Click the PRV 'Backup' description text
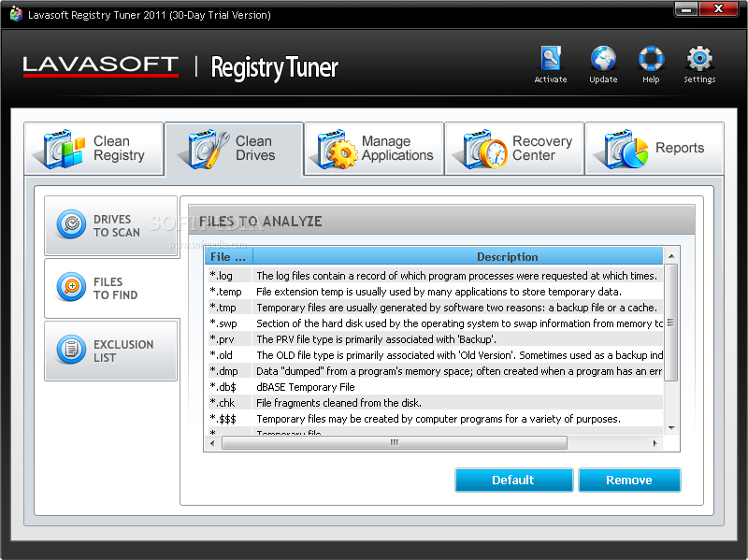Screen dimensions: 748x560 click(376, 339)
